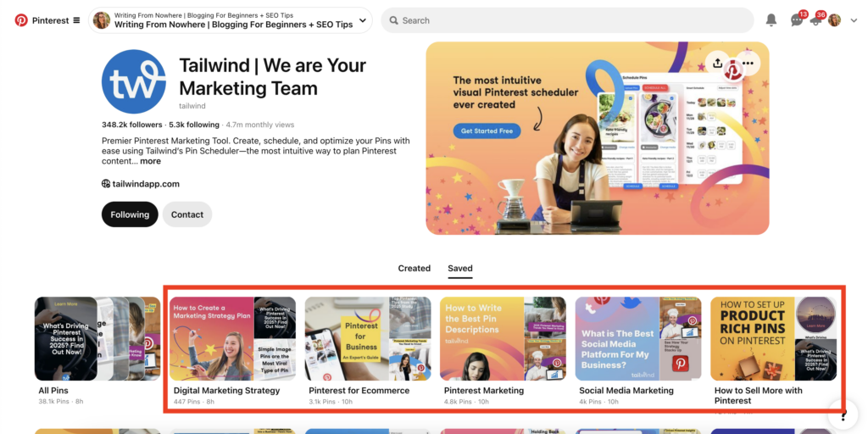This screenshot has width=868, height=434.
Task: Expand the profile description with 'more'
Action: [150, 161]
